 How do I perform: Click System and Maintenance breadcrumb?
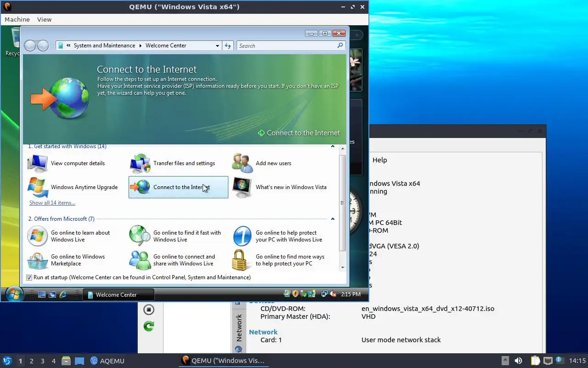click(104, 46)
